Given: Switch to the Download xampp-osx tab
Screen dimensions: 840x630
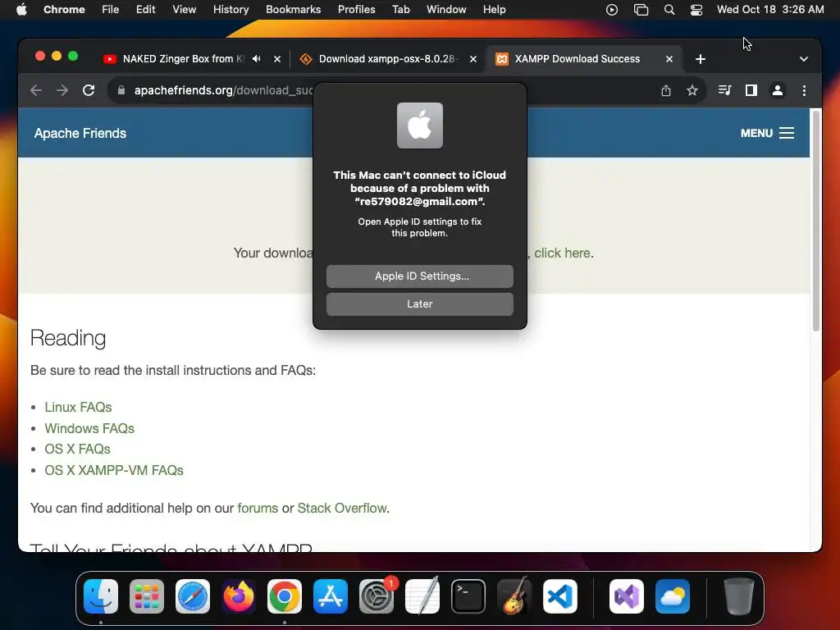Looking at the screenshot, I should coord(387,59).
